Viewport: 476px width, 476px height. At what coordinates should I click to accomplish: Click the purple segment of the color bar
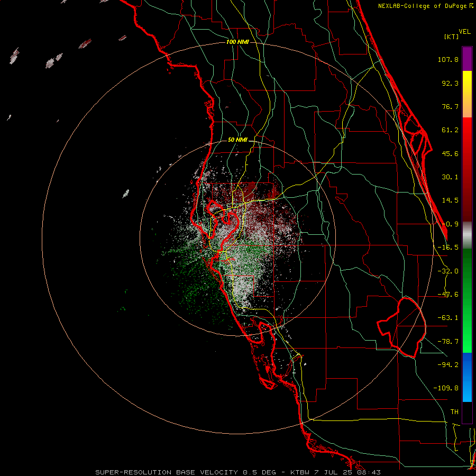click(467, 59)
